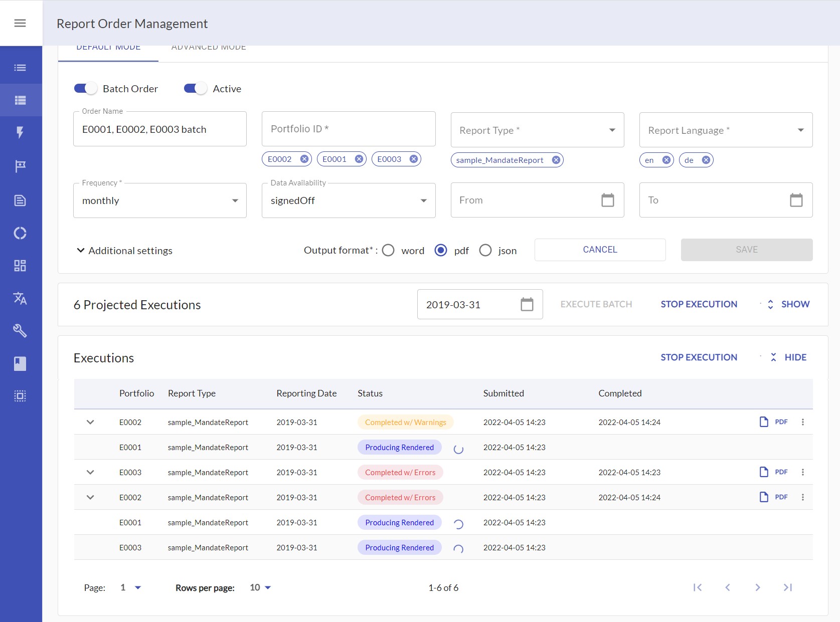Screen dimensions: 840x622
Task: Open the Frequency dropdown
Action: [159, 200]
